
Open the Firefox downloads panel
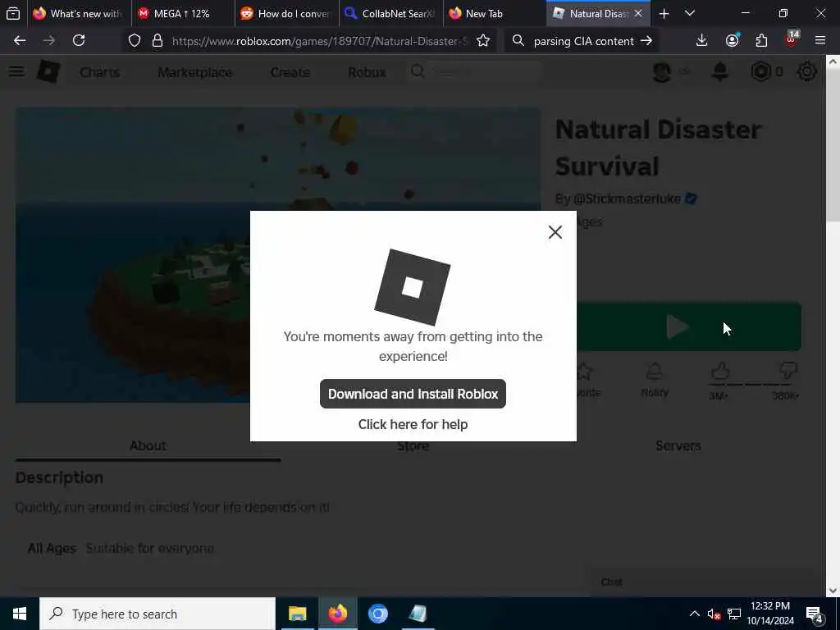[x=701, y=41]
